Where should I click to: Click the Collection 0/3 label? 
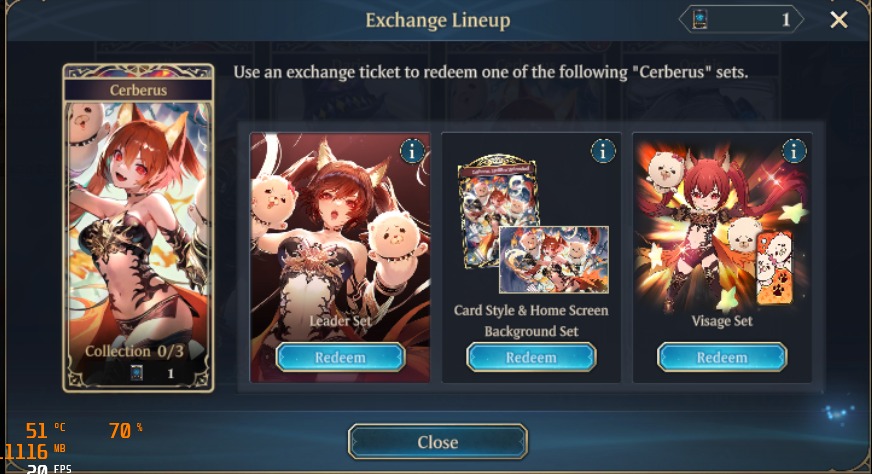134,351
